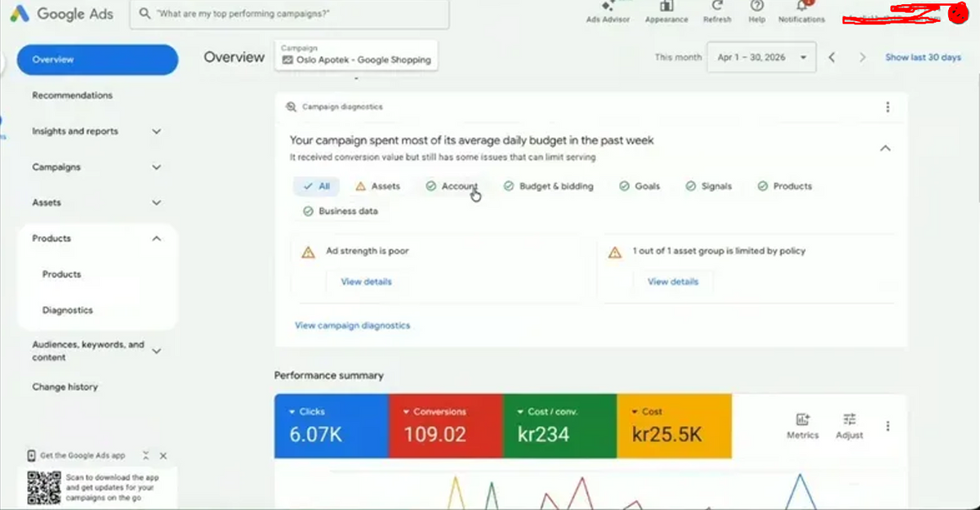980x510 pixels.
Task: Open Change history
Action: [65, 387]
